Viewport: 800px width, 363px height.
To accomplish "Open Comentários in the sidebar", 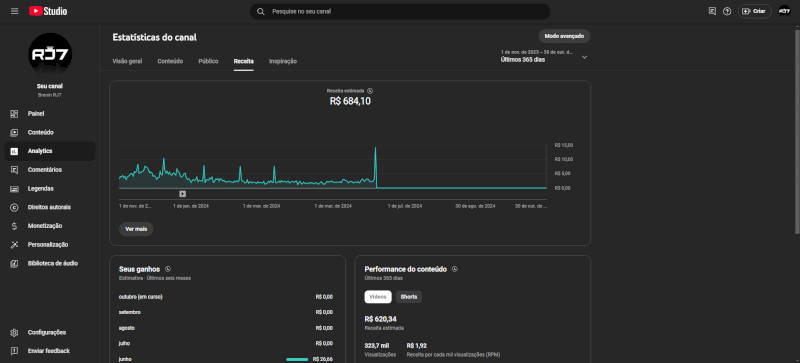I will click(50, 170).
